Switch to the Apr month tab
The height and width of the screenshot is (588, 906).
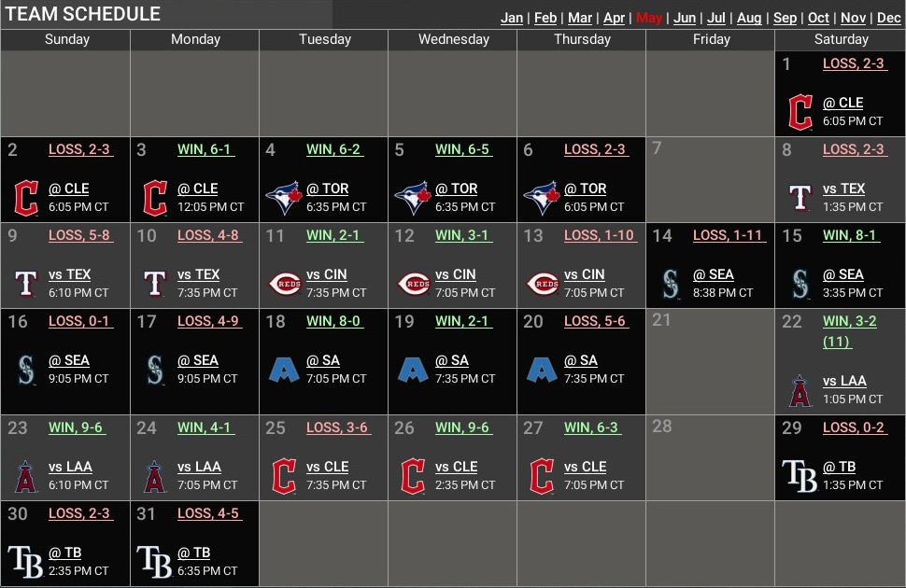point(614,18)
